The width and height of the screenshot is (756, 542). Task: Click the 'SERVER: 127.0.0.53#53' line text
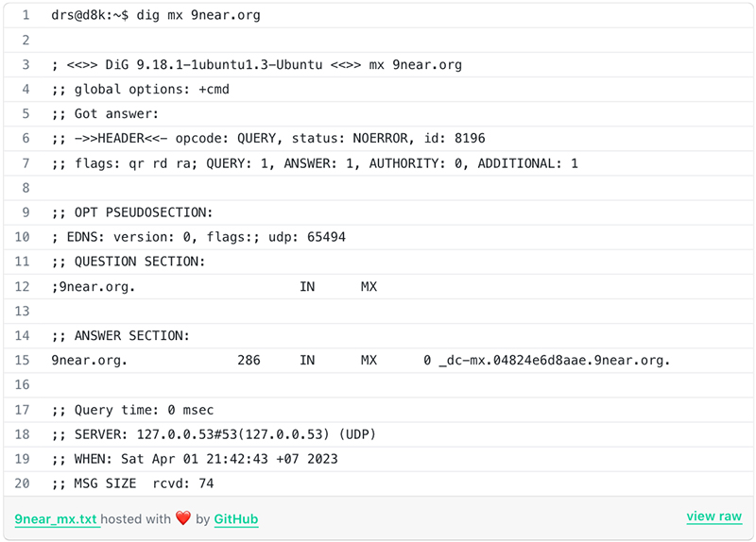coord(214,434)
